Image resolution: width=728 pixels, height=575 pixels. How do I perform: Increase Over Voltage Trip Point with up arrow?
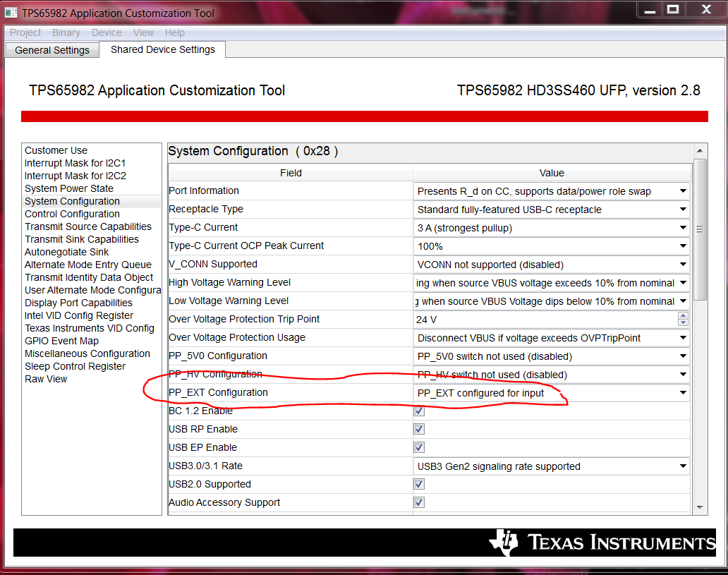click(x=683, y=316)
